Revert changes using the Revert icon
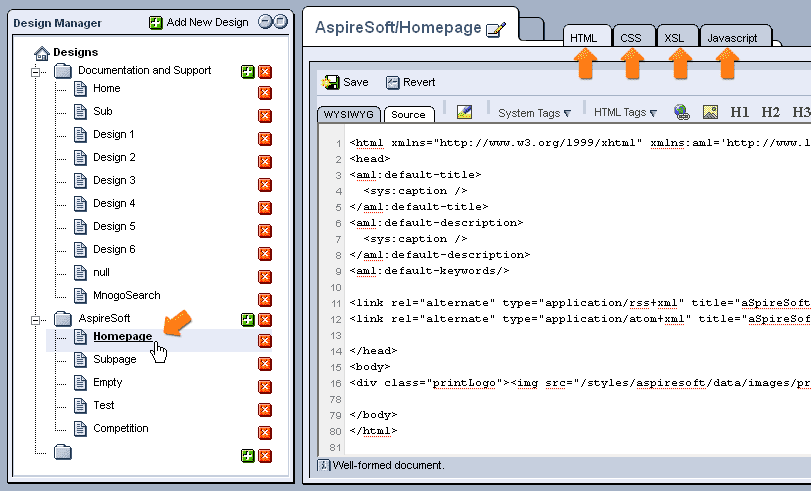This screenshot has width=811, height=491. (393, 83)
